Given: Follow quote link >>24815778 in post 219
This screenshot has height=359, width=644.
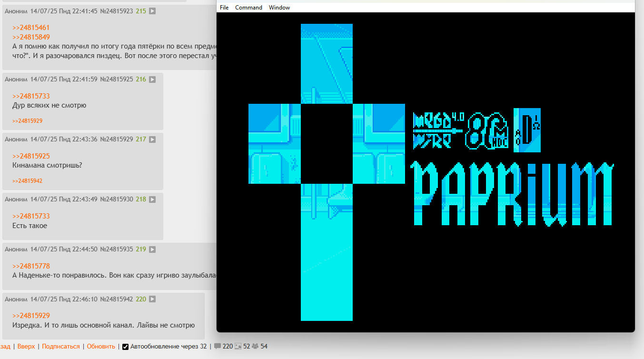Looking at the screenshot, I should point(31,266).
